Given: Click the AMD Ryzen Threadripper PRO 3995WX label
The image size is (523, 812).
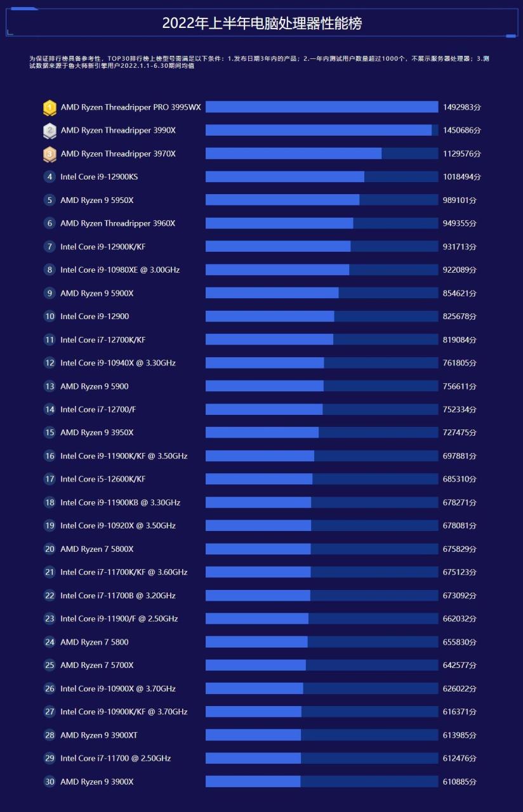Looking at the screenshot, I should 131,107.
